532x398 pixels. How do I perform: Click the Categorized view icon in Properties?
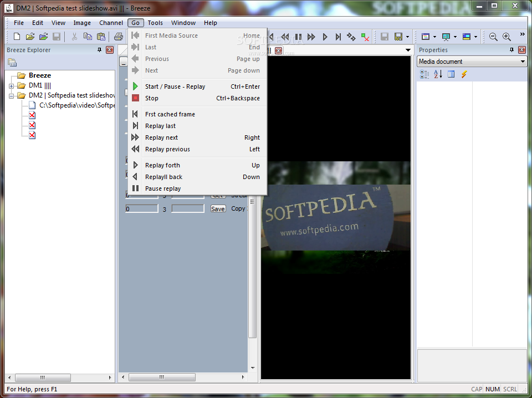point(424,74)
